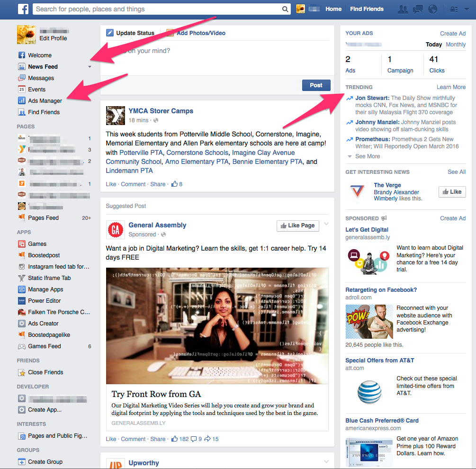Click the search field at the top

tap(161, 9)
